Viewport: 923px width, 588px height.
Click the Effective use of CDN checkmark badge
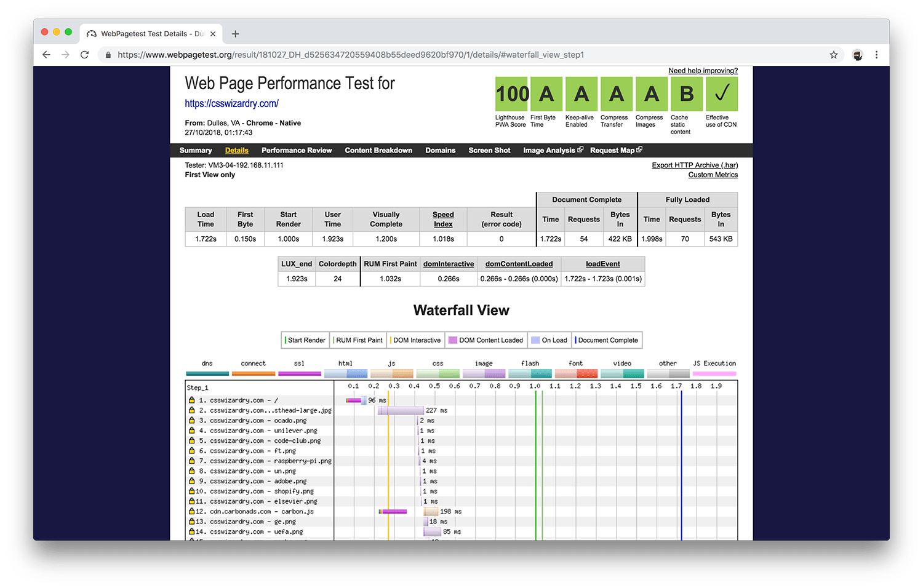pos(722,94)
